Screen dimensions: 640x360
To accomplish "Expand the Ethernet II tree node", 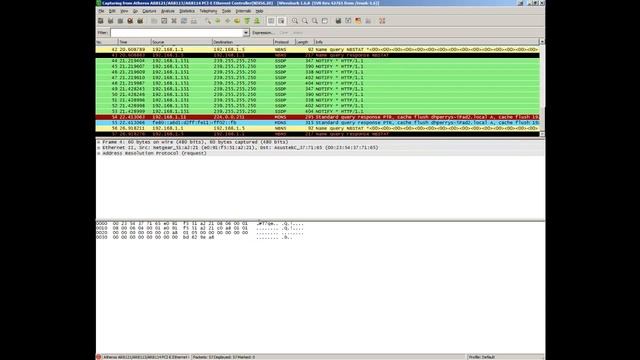I will point(99,148).
